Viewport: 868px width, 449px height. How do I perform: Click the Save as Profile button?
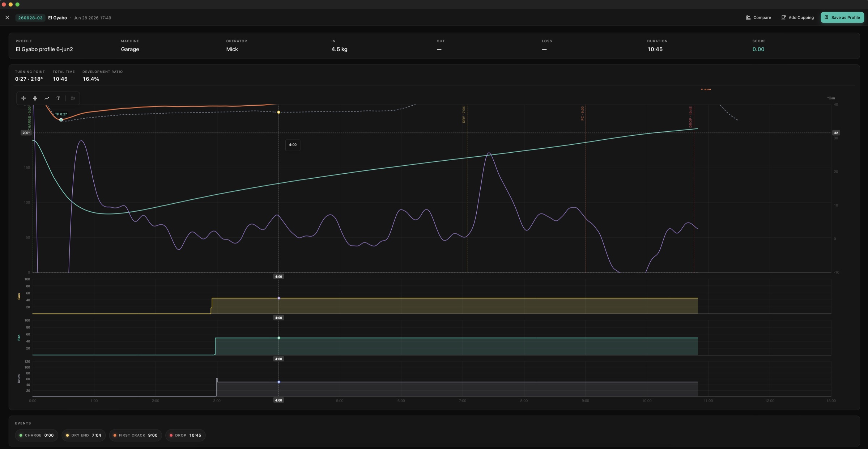point(842,17)
